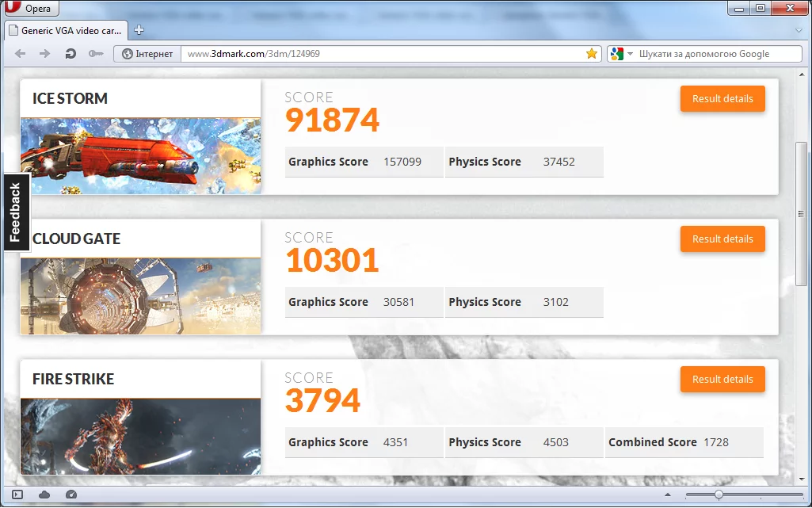The image size is (812, 508).
Task: Select Cloud Gate graphics score 30581
Action: (x=398, y=302)
